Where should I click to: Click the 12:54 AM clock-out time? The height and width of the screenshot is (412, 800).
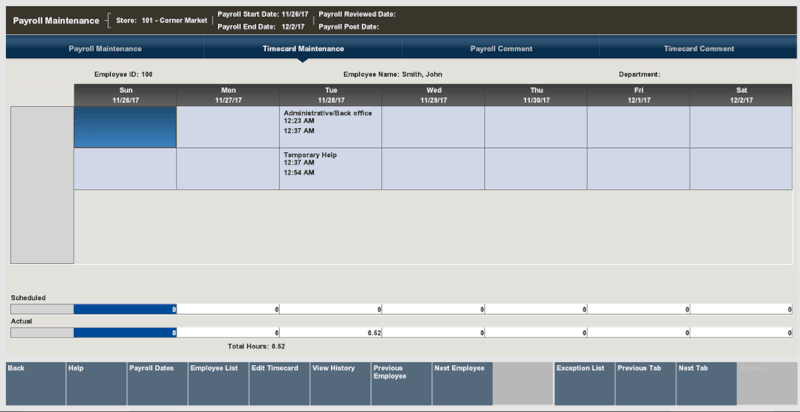tap(299, 173)
